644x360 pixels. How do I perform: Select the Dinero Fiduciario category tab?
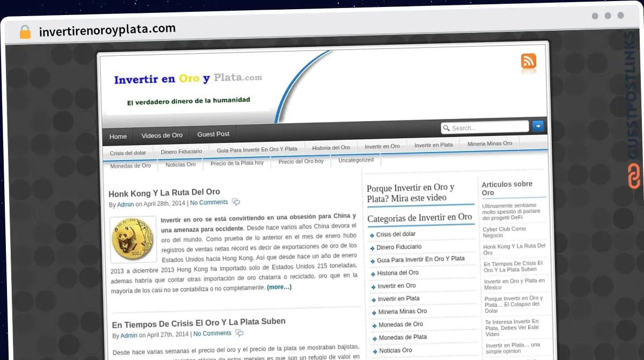[x=181, y=152]
